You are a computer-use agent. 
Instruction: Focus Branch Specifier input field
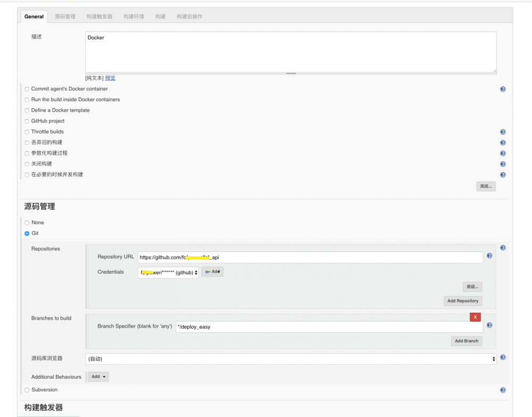tap(329, 327)
